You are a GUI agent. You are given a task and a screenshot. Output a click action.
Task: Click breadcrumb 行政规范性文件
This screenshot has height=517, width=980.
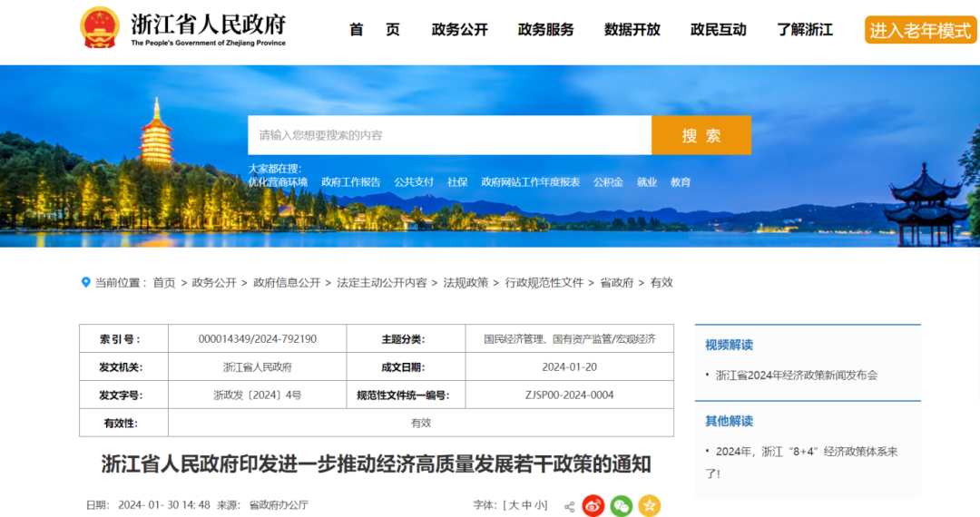[544, 282]
